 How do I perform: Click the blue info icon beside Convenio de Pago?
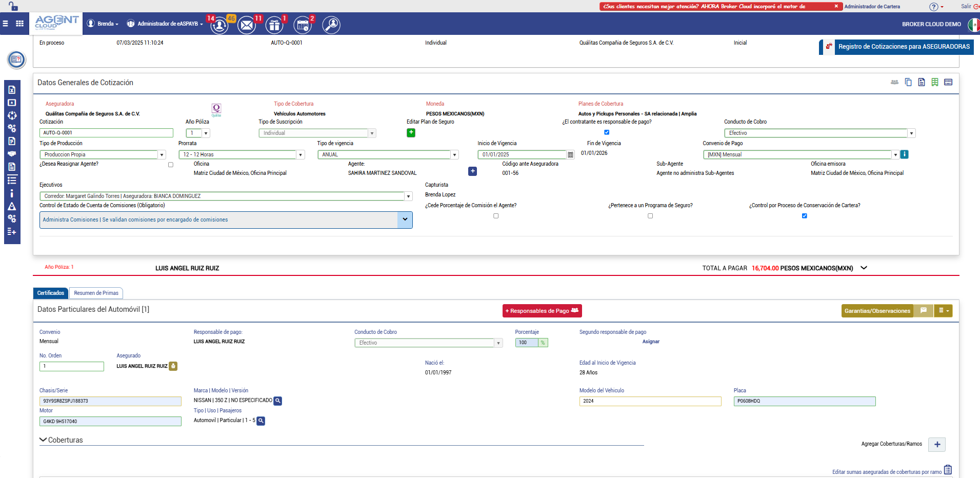(905, 154)
